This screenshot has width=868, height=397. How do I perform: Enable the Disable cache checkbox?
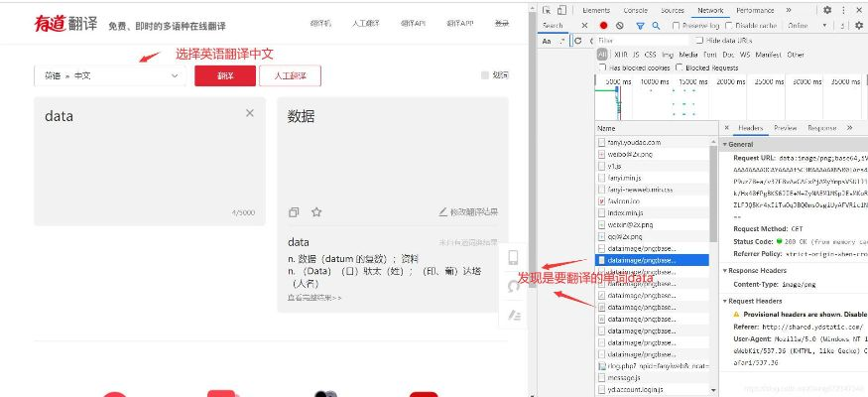728,26
